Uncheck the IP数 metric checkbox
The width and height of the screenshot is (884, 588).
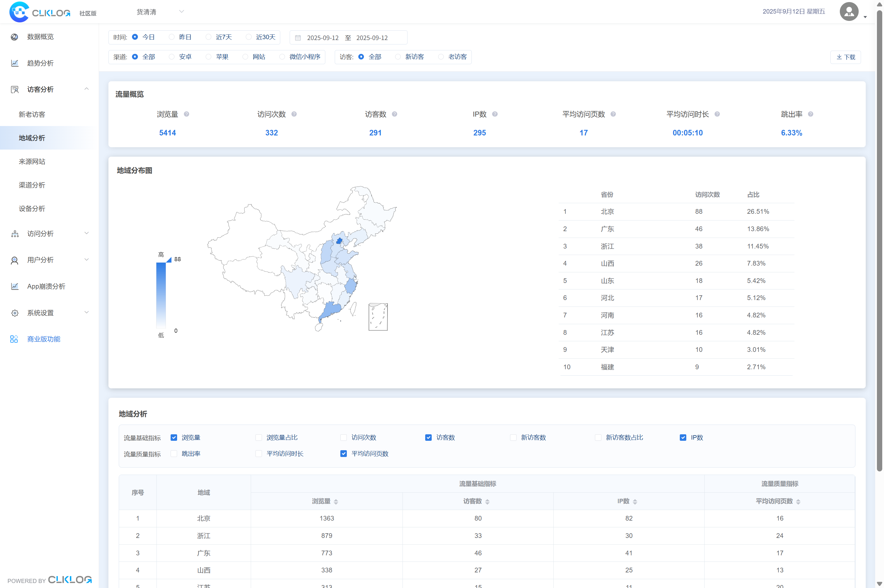coord(683,438)
